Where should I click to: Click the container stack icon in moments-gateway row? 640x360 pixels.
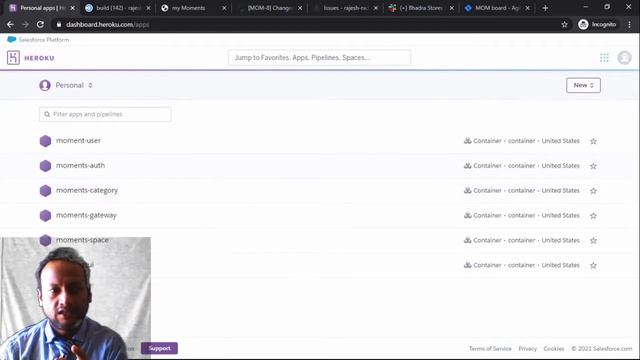tap(467, 216)
